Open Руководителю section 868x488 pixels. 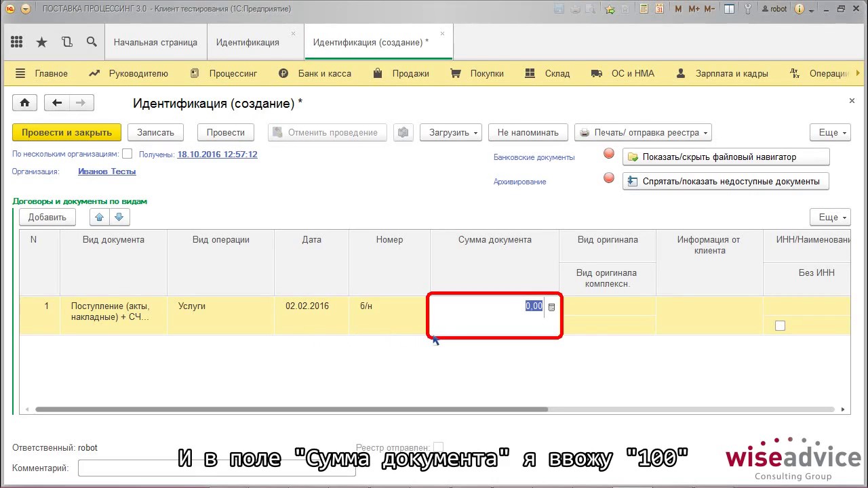tap(129, 73)
